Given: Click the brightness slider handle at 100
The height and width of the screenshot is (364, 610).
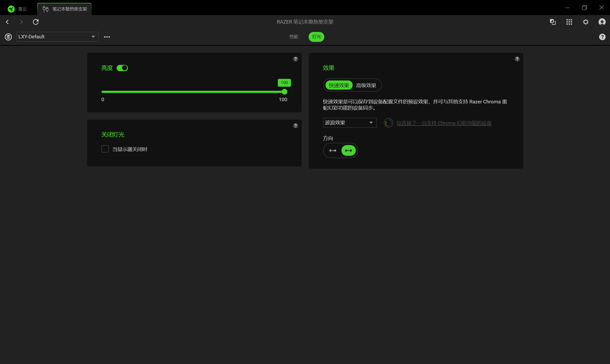Looking at the screenshot, I should pyautogui.click(x=284, y=92).
